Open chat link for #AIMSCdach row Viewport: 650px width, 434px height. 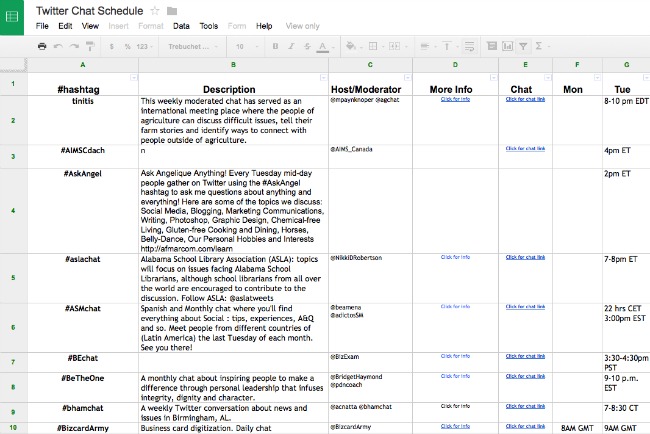pos(525,148)
